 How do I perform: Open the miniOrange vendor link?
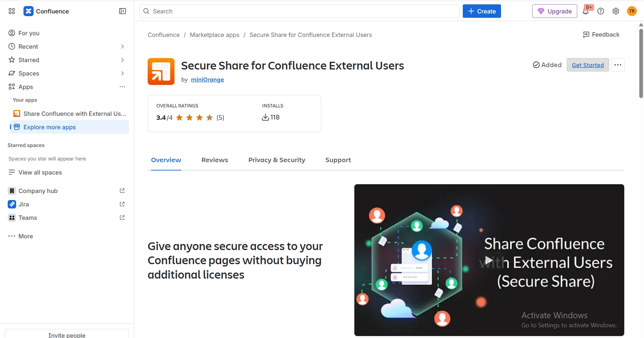tap(207, 80)
